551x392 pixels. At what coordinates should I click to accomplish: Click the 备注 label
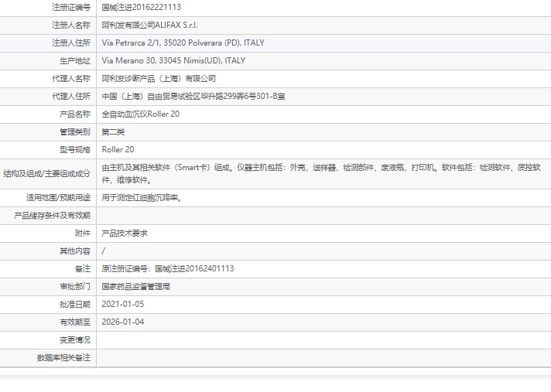83,269
